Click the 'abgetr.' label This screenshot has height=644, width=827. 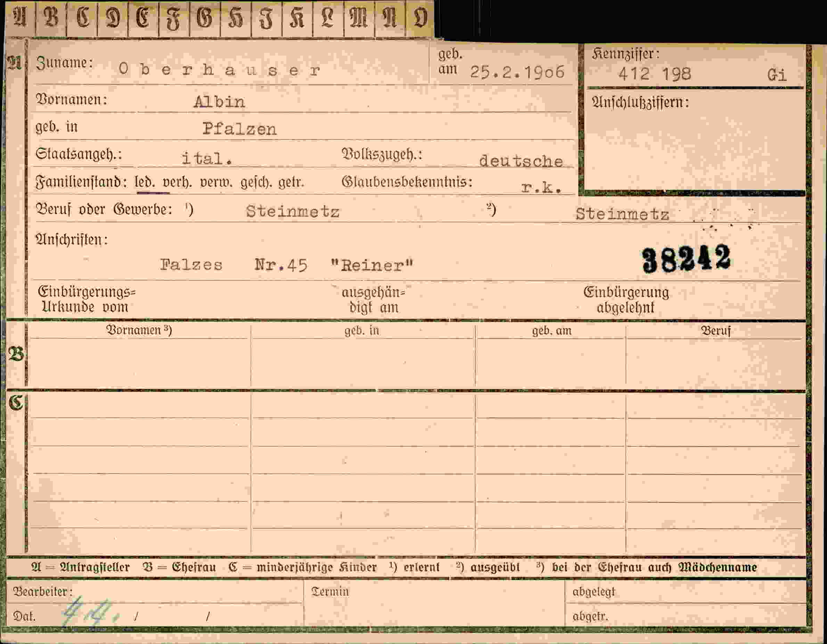click(590, 616)
